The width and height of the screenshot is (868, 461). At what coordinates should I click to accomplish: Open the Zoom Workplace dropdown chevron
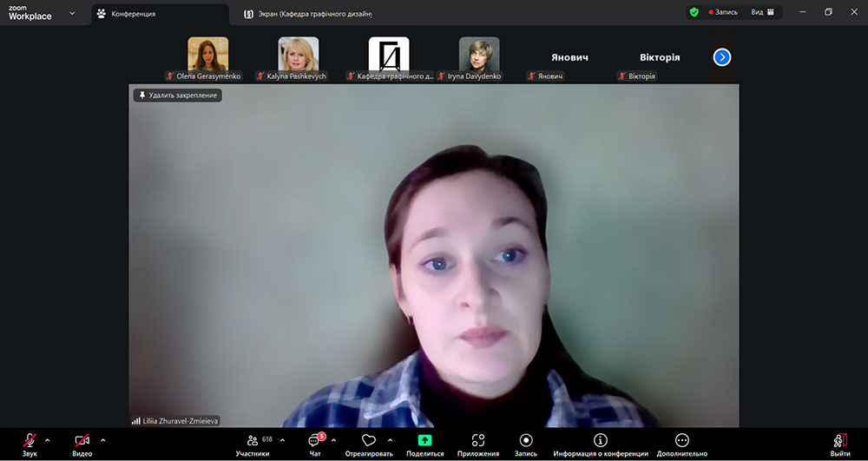(x=71, y=13)
